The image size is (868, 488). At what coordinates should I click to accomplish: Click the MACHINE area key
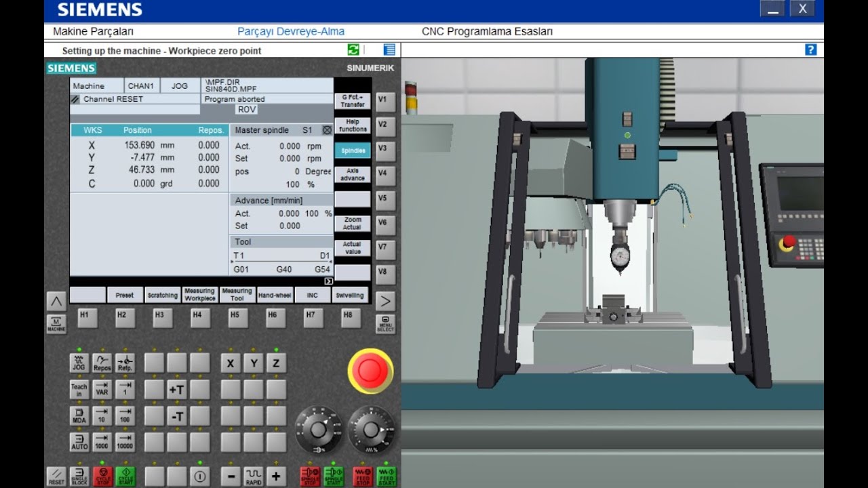click(56, 323)
